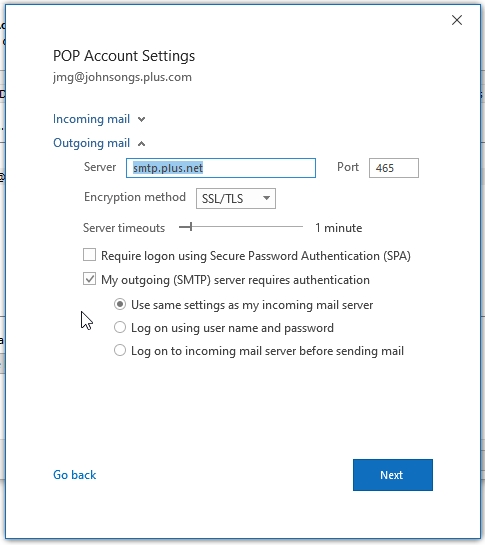Click the Next button
Image resolution: width=485 pixels, height=545 pixels.
(393, 475)
